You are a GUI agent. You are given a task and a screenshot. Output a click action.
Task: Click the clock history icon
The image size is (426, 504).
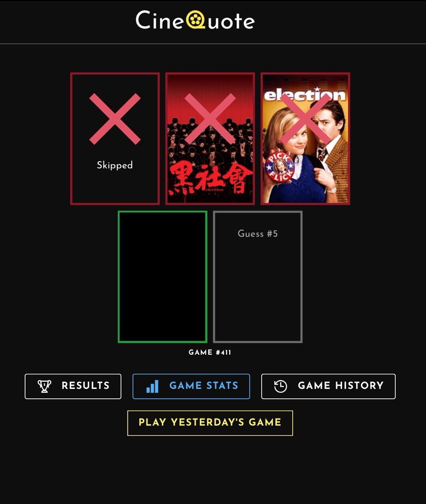(280, 386)
